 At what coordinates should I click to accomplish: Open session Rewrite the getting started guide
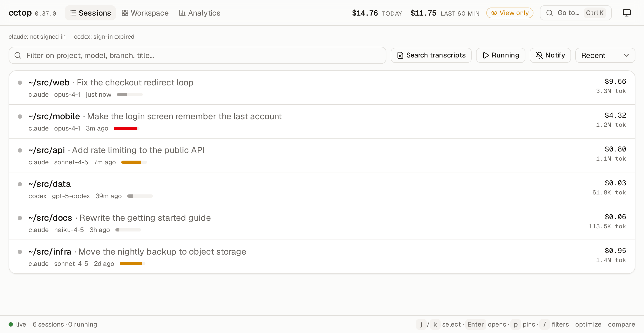tap(322, 223)
